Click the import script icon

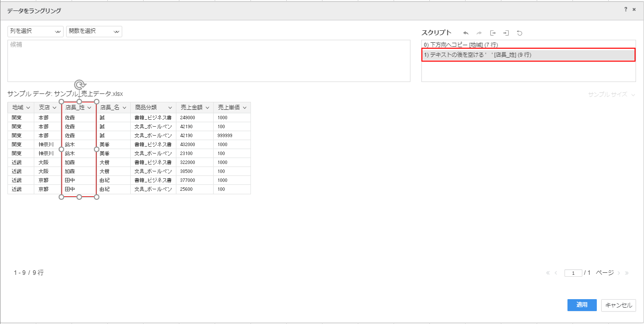[x=506, y=33]
